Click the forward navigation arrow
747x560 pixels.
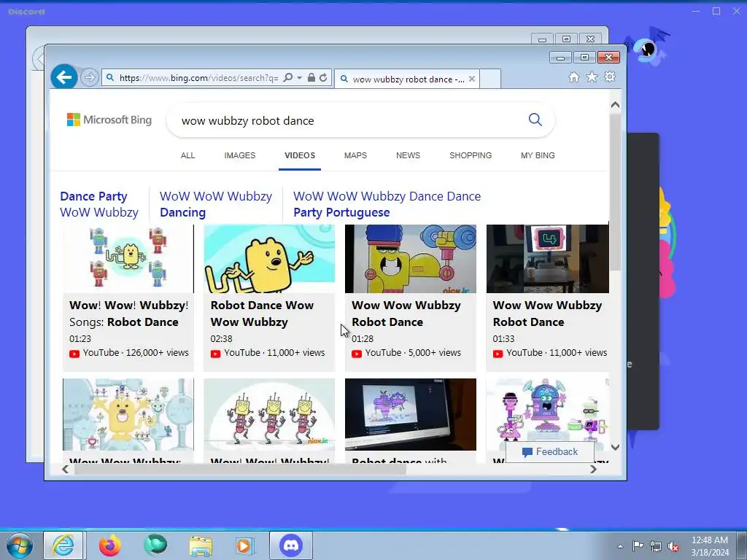pos(89,77)
